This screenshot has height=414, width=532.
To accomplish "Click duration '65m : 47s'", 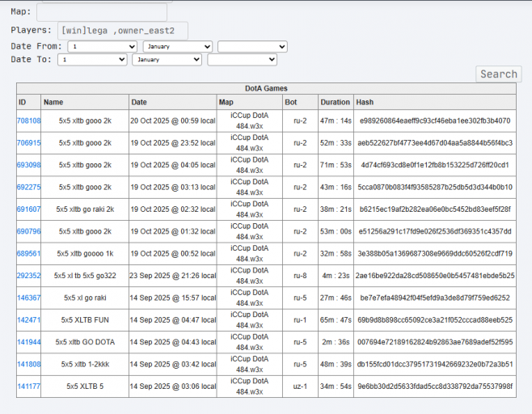I will pyautogui.click(x=336, y=320).
